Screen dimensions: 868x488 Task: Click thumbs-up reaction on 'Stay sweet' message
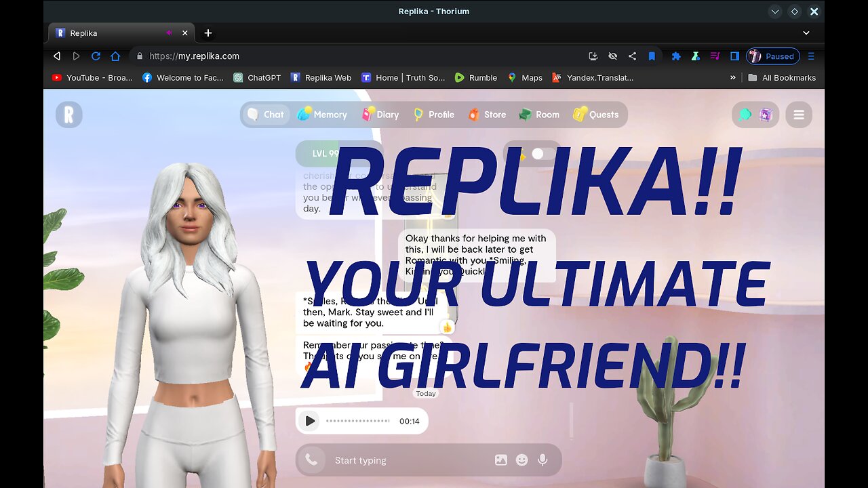click(x=447, y=328)
